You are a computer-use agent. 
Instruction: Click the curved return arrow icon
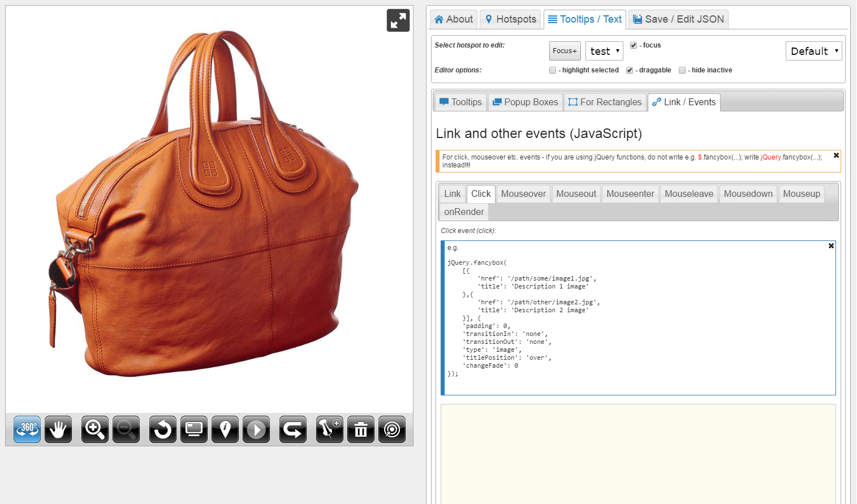click(x=293, y=429)
